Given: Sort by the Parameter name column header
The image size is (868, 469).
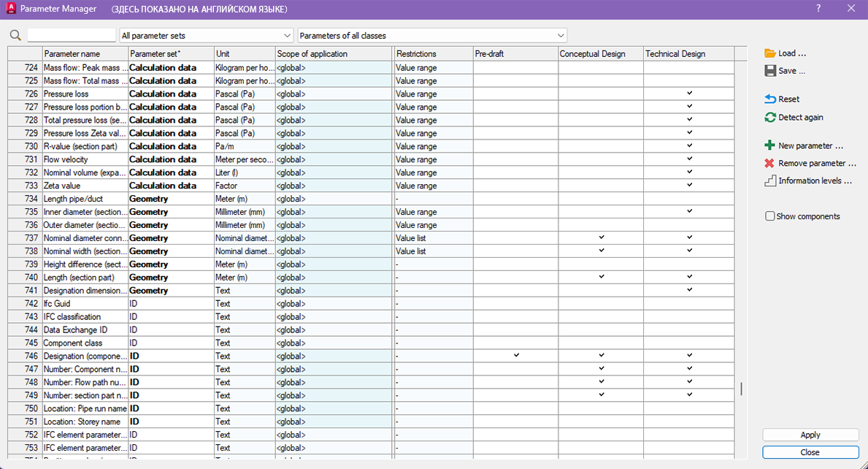Looking at the screenshot, I should [85, 54].
